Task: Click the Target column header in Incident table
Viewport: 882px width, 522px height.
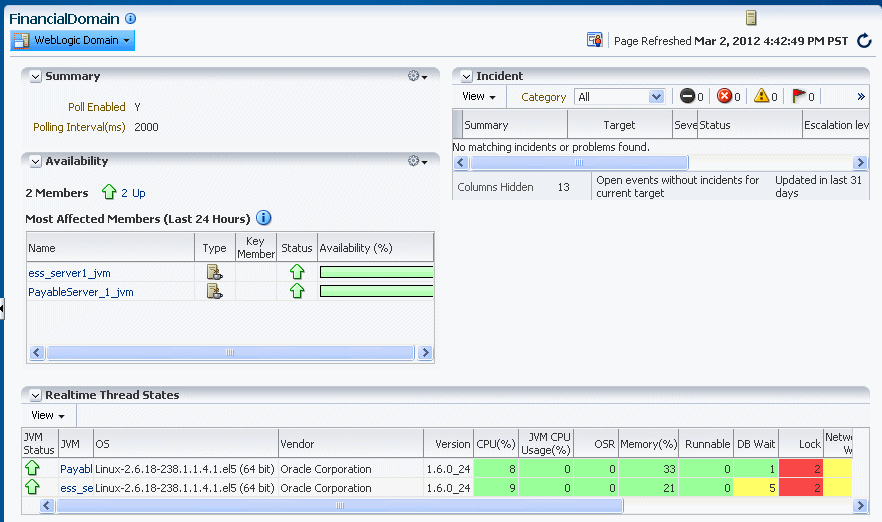Action: point(620,125)
